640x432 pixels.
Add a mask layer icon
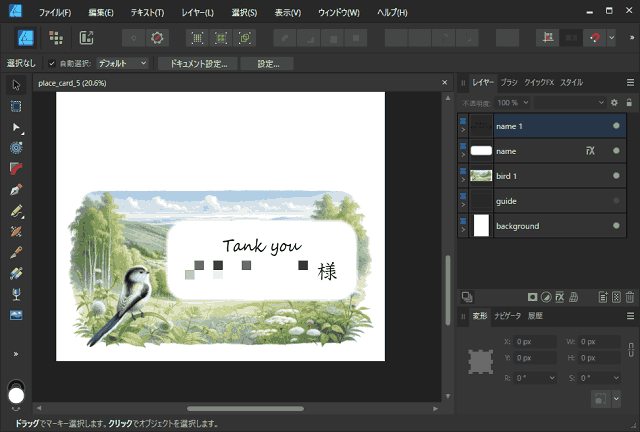click(532, 297)
